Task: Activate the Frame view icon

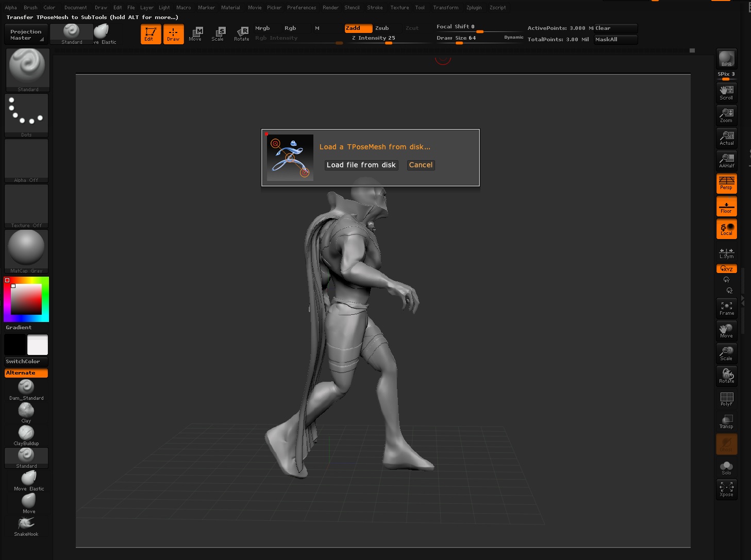Action: click(x=726, y=307)
